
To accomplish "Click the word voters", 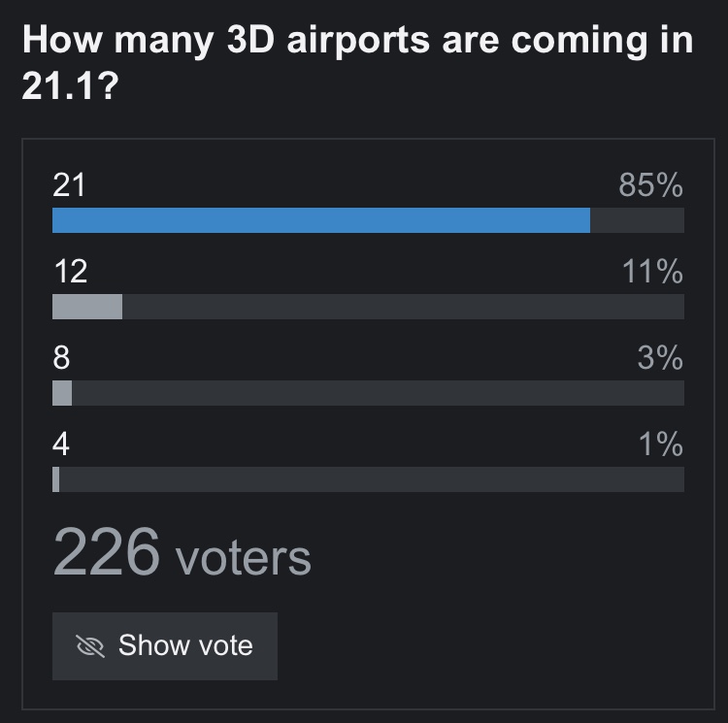I will (243, 557).
